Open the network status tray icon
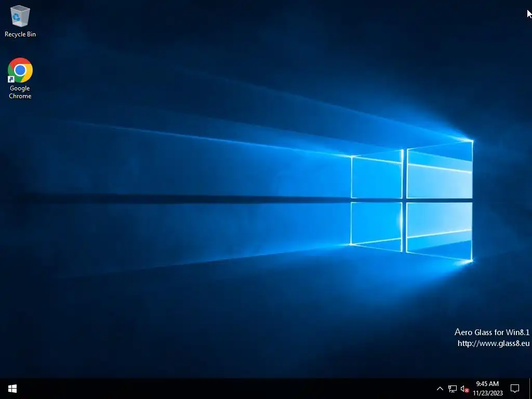The height and width of the screenshot is (399, 532). [453, 389]
